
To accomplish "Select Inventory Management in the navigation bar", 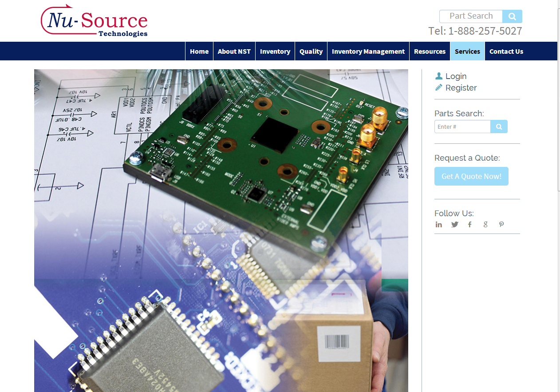I will click(368, 51).
